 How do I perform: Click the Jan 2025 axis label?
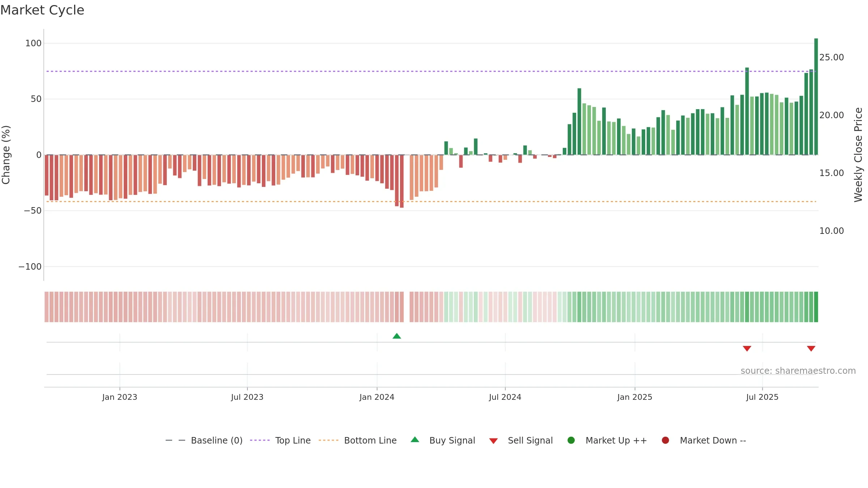tap(635, 397)
